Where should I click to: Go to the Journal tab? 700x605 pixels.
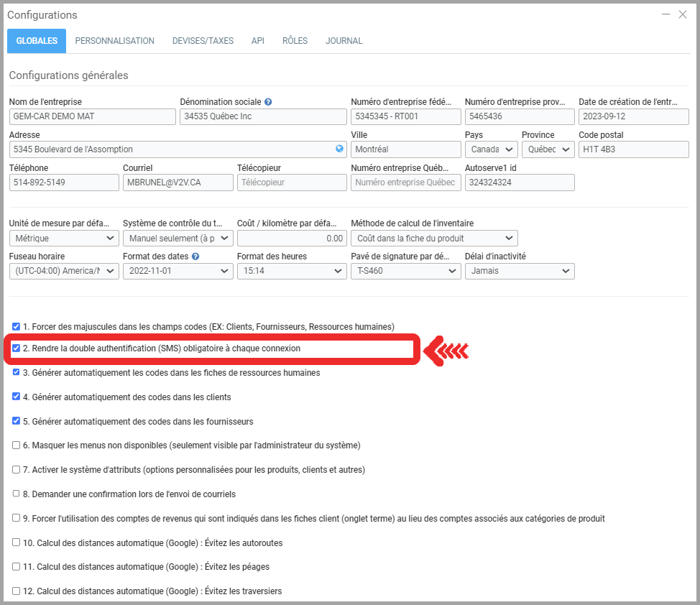344,41
